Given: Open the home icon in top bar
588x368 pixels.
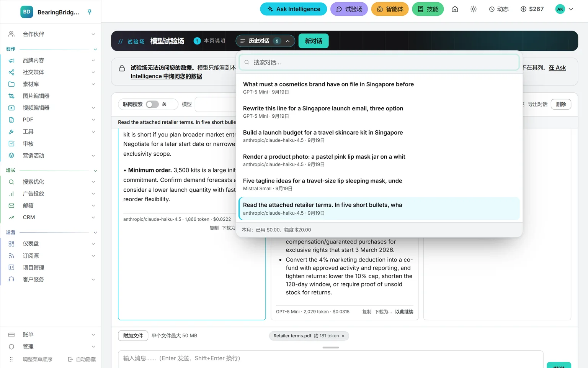Looking at the screenshot, I should pos(455,9).
